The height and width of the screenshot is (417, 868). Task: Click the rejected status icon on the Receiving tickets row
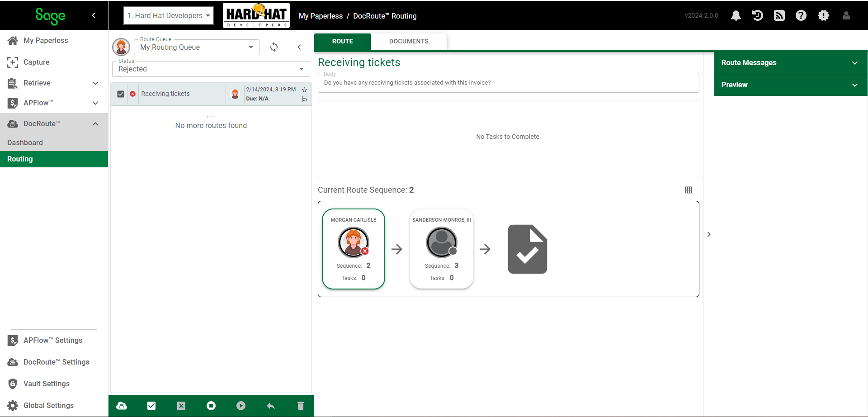pyautogui.click(x=132, y=94)
